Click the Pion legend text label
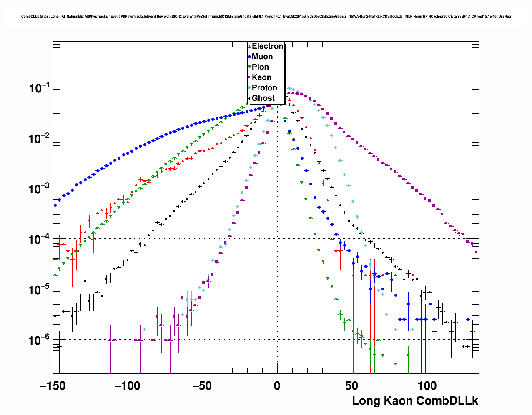 point(260,67)
